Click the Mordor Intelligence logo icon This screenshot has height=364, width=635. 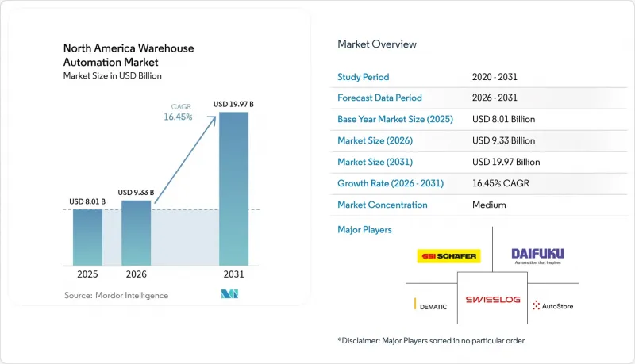click(x=229, y=294)
